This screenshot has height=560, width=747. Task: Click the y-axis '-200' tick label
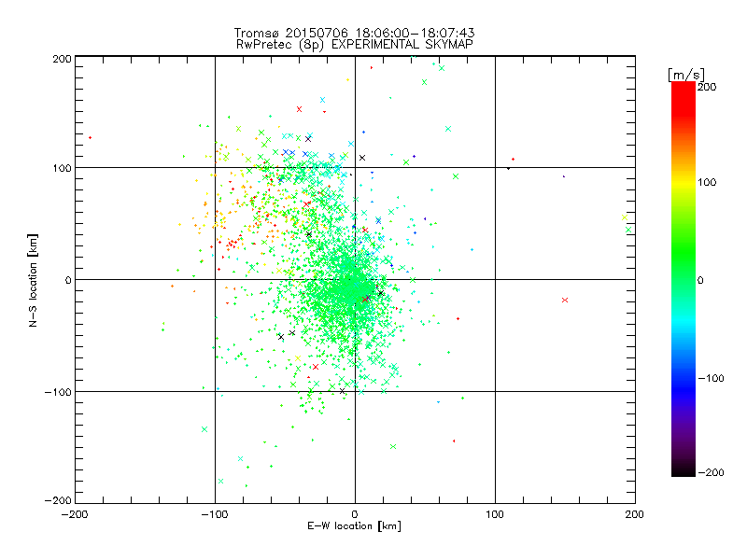click(58, 500)
